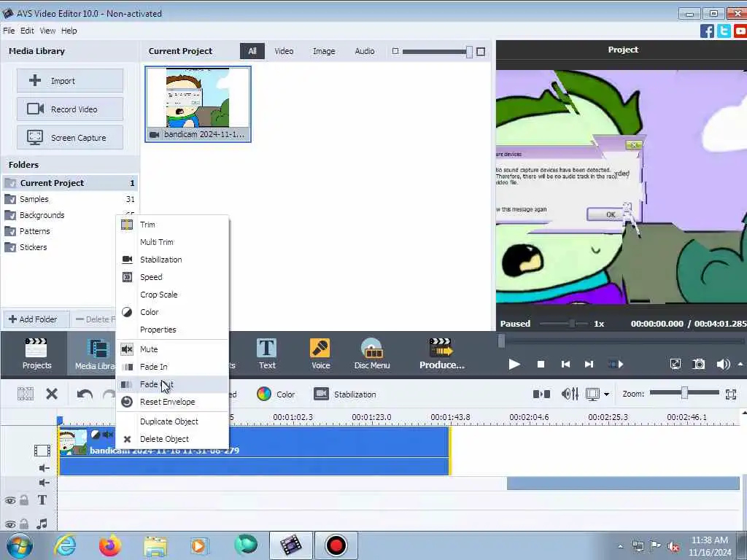Click the Import button
The width and height of the screenshot is (747, 560).
70,80
